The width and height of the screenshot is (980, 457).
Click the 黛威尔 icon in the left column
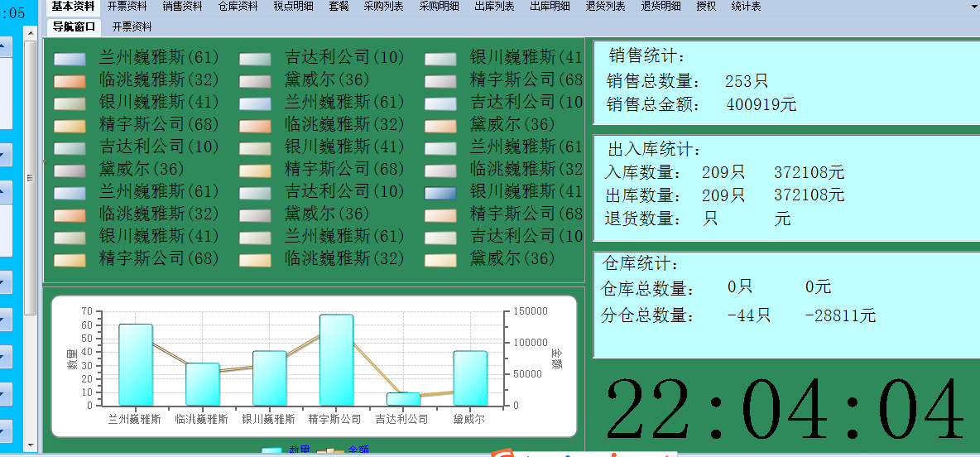tap(70, 171)
